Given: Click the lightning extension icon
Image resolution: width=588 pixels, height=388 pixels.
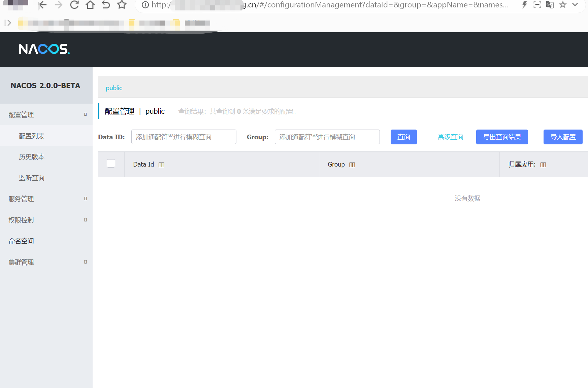Looking at the screenshot, I should [x=524, y=5].
